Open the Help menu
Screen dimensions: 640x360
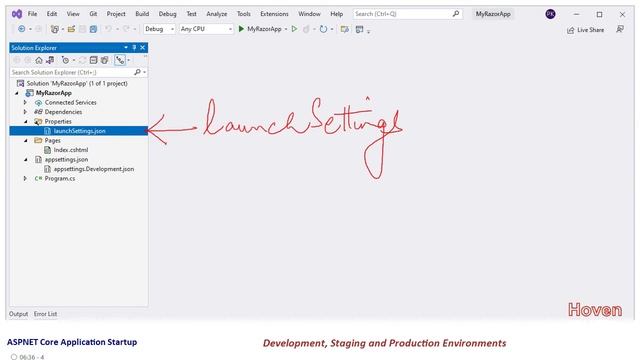click(337, 14)
